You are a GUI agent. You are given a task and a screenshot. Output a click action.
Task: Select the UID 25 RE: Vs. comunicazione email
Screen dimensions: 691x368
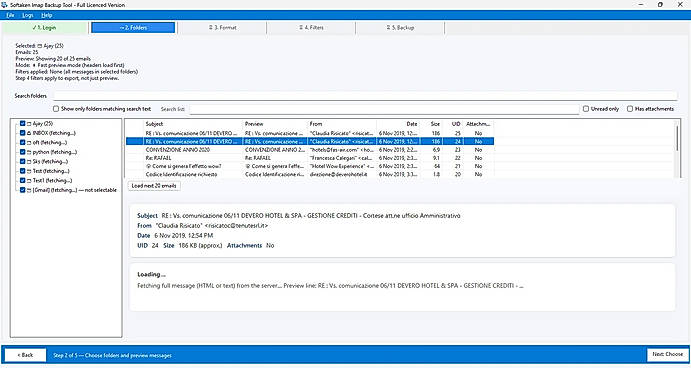coord(309,133)
